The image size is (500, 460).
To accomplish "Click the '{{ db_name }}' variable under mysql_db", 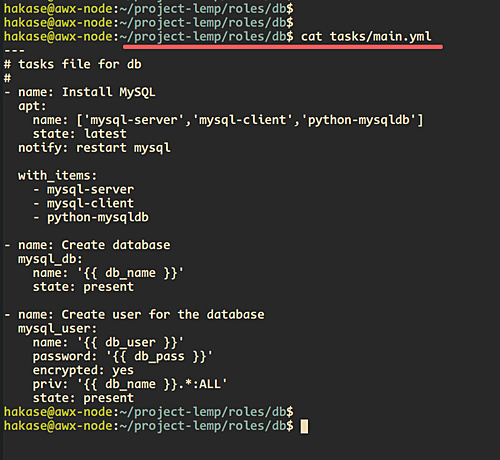I will point(130,273).
